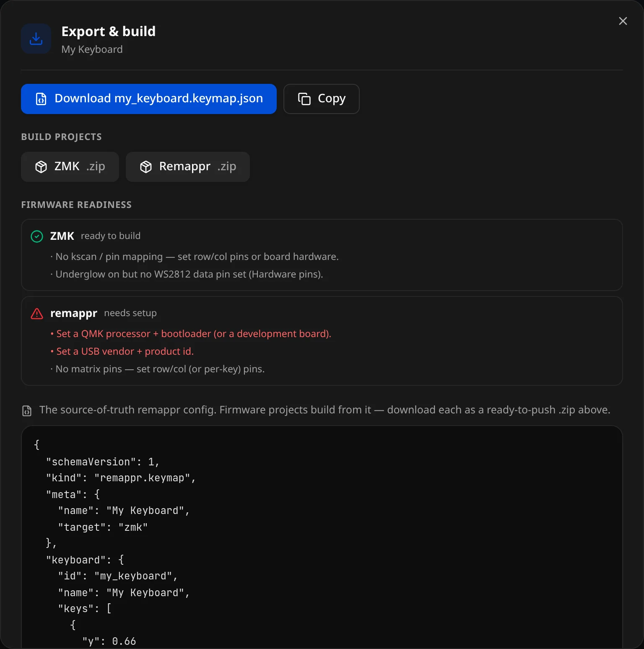Click the red warning triangle beside remappr

coord(37,314)
